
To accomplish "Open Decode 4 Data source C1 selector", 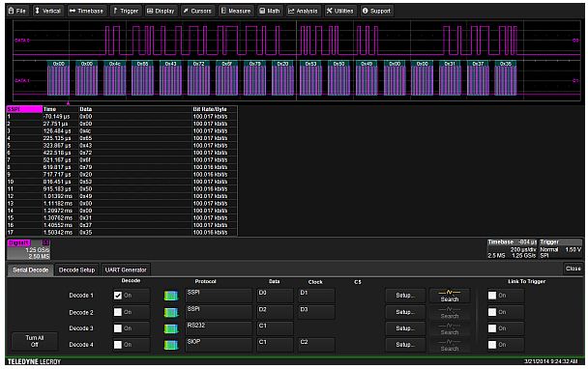I will pyautogui.click(x=275, y=345).
